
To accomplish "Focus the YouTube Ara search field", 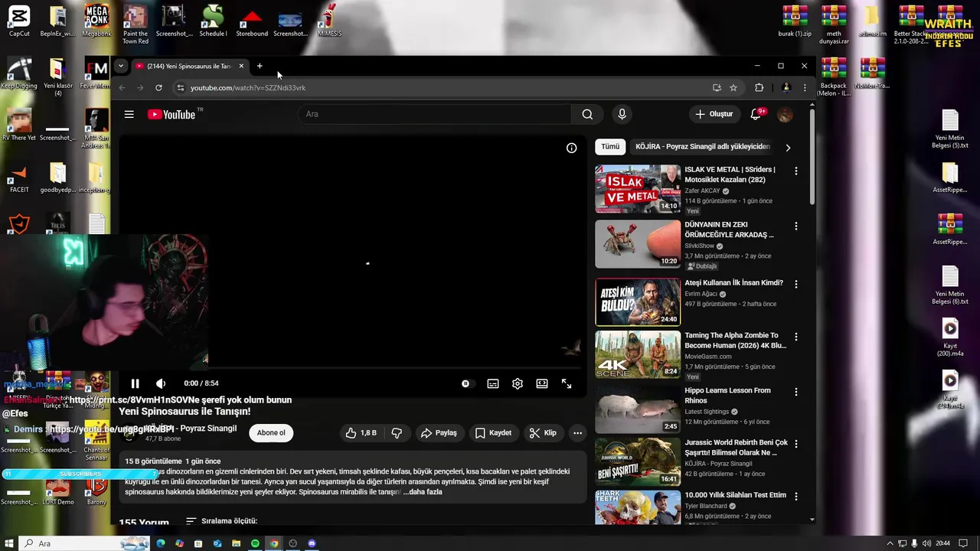I will 435,114.
